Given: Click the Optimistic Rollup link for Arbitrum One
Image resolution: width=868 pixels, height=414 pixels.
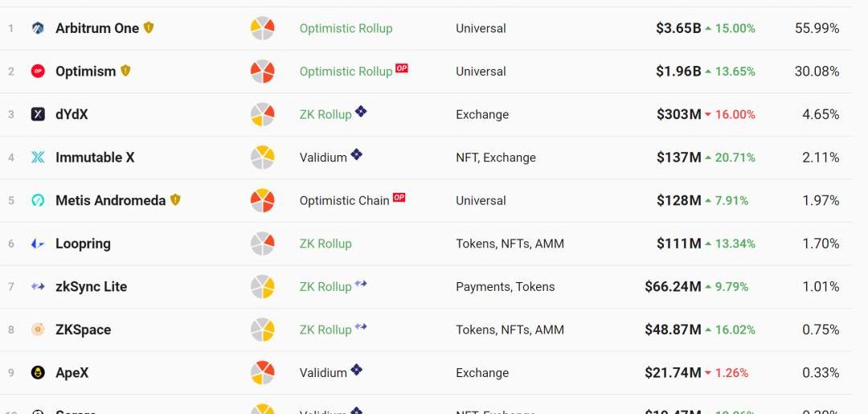Looking at the screenshot, I should click(x=346, y=28).
